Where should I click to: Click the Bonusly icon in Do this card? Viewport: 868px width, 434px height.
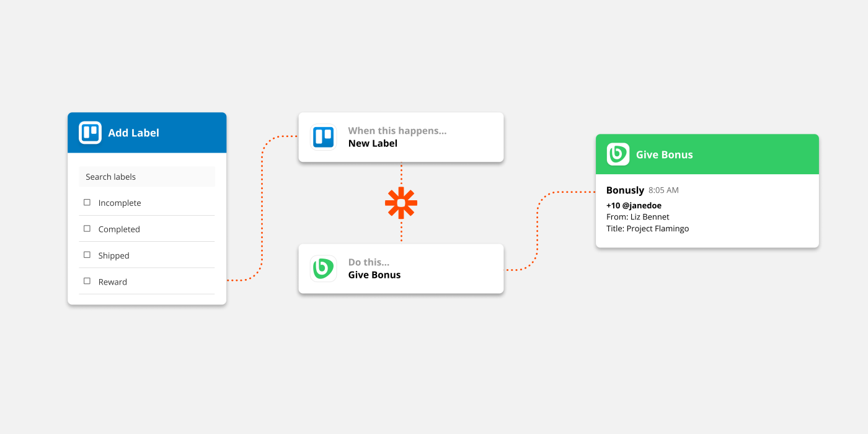click(x=323, y=268)
